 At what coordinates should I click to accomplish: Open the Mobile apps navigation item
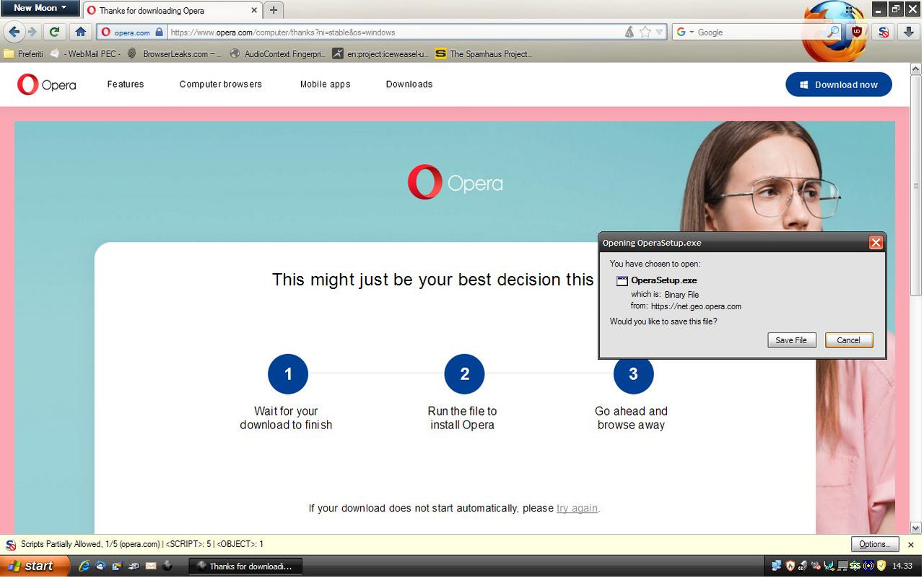point(326,85)
